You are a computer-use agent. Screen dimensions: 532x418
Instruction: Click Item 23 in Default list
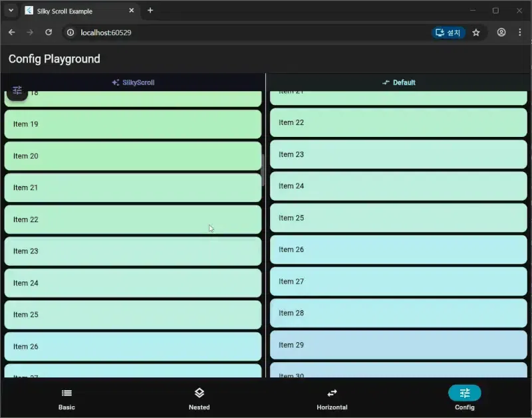tap(398, 154)
